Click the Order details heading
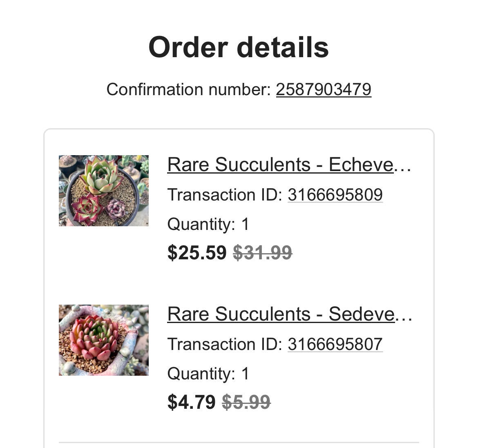 (239, 47)
